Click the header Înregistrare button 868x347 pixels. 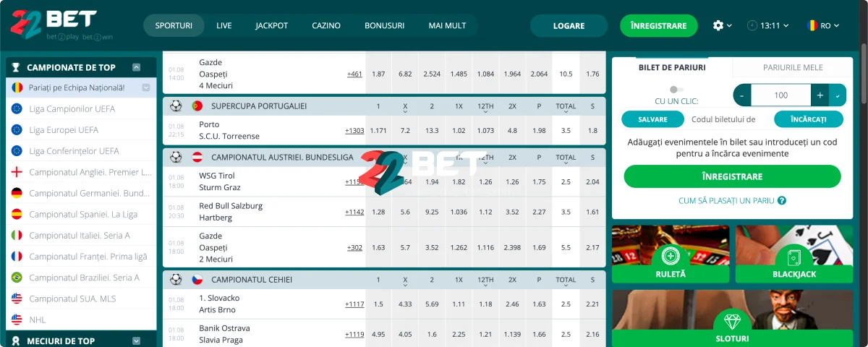point(658,25)
